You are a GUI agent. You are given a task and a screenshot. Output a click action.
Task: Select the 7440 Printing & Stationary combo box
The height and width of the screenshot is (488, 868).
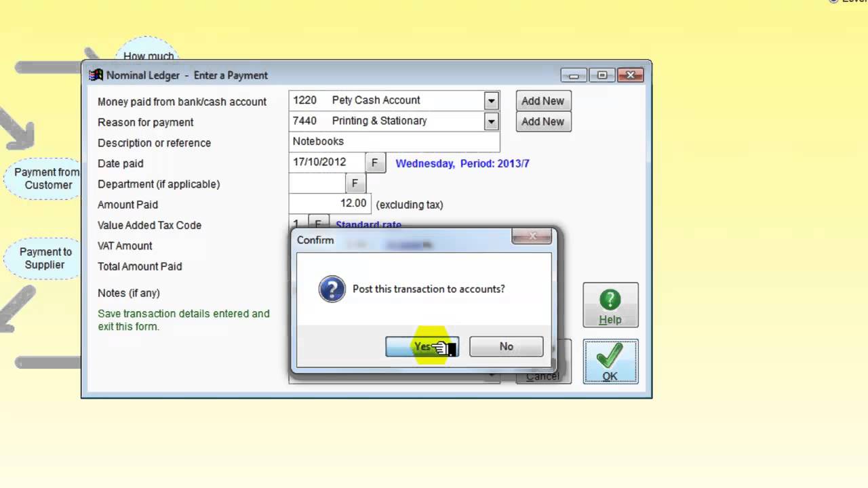pyautogui.click(x=394, y=121)
